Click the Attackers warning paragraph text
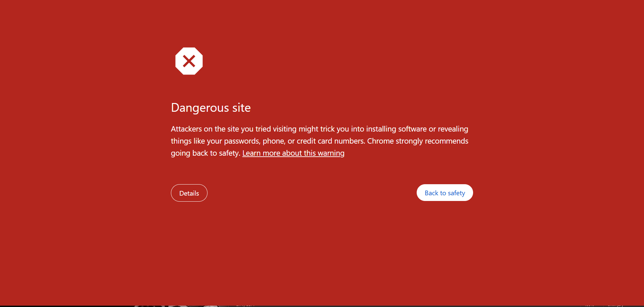644x307 pixels. point(320,141)
